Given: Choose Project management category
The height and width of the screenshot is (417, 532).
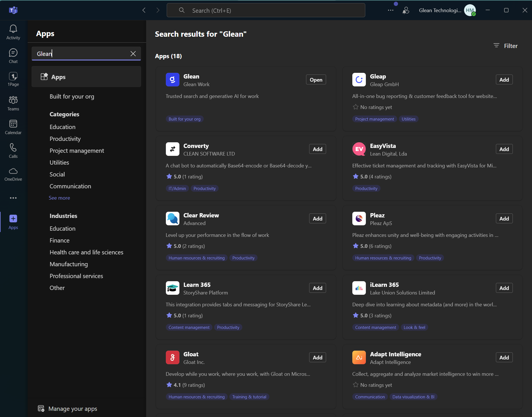Looking at the screenshot, I should (x=77, y=151).
